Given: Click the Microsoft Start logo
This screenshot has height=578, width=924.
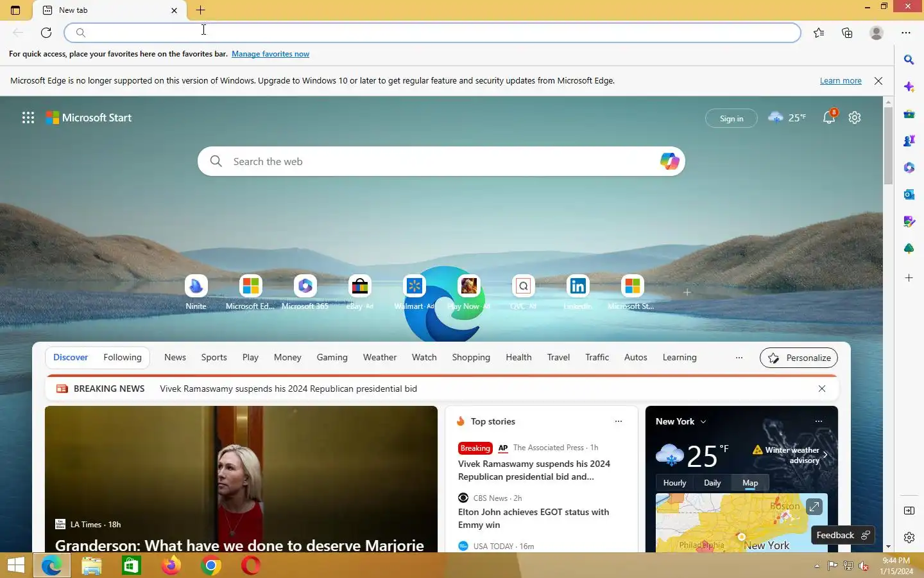Looking at the screenshot, I should pos(89,118).
